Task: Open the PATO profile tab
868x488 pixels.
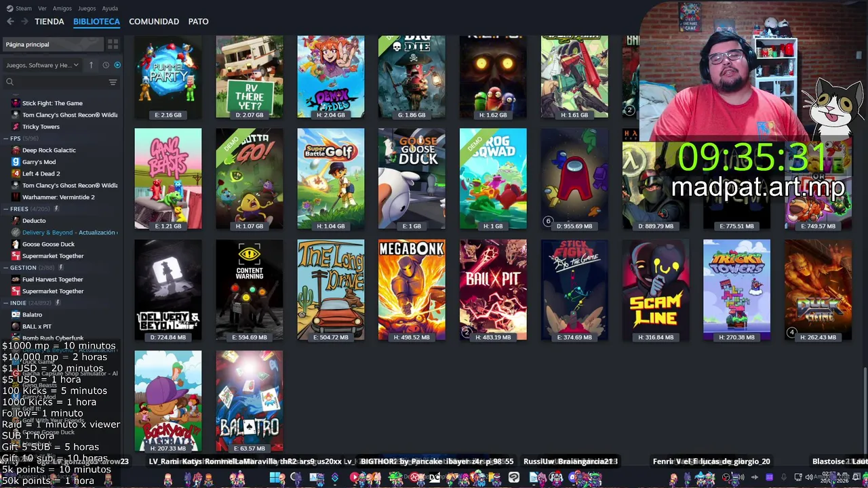Action: (x=198, y=22)
